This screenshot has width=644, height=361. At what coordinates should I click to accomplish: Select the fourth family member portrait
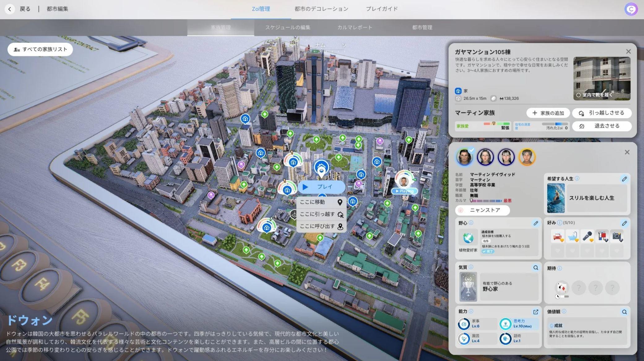click(x=527, y=157)
